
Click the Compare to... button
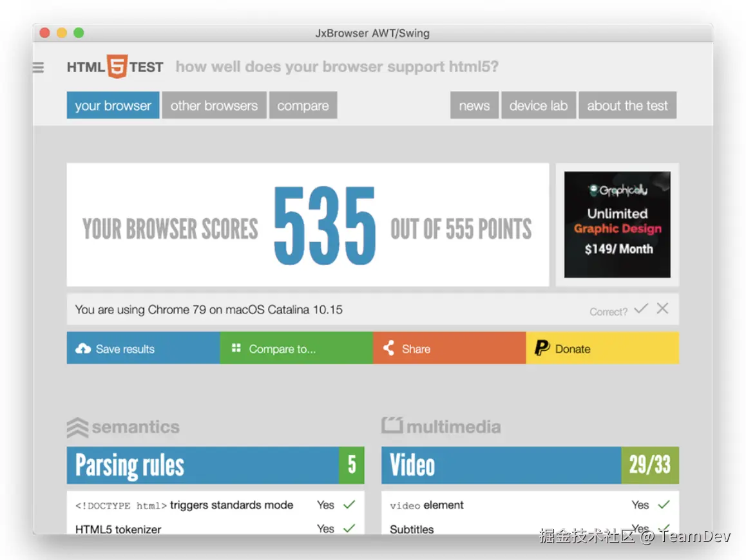296,348
